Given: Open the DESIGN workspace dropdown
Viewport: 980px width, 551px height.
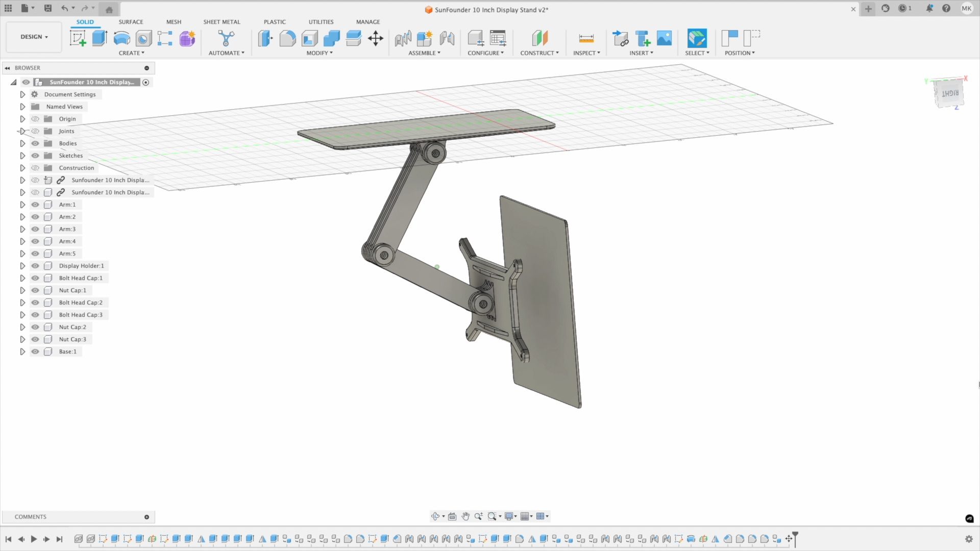Looking at the screenshot, I should point(34,37).
